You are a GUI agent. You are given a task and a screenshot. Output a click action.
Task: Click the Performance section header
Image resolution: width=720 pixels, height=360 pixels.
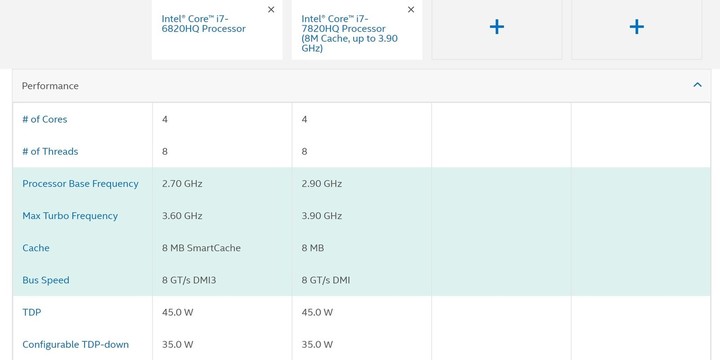click(361, 86)
